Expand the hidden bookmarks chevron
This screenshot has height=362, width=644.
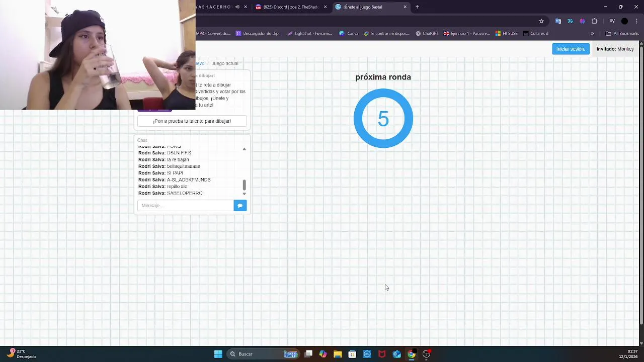click(x=592, y=34)
